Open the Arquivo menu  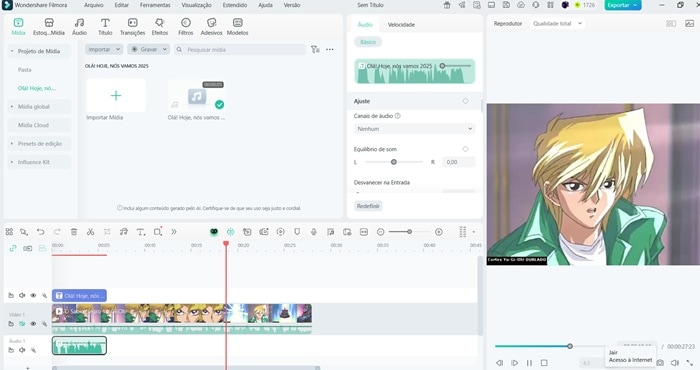pyautogui.click(x=94, y=5)
